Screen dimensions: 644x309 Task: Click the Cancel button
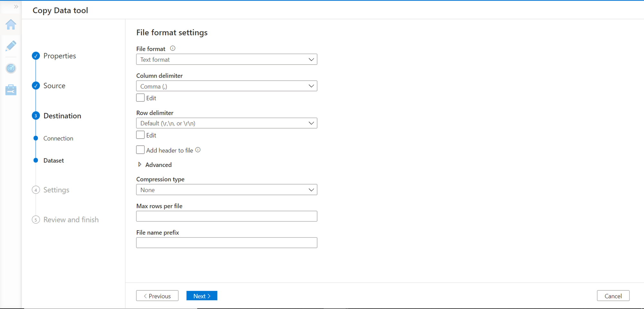[x=613, y=296]
